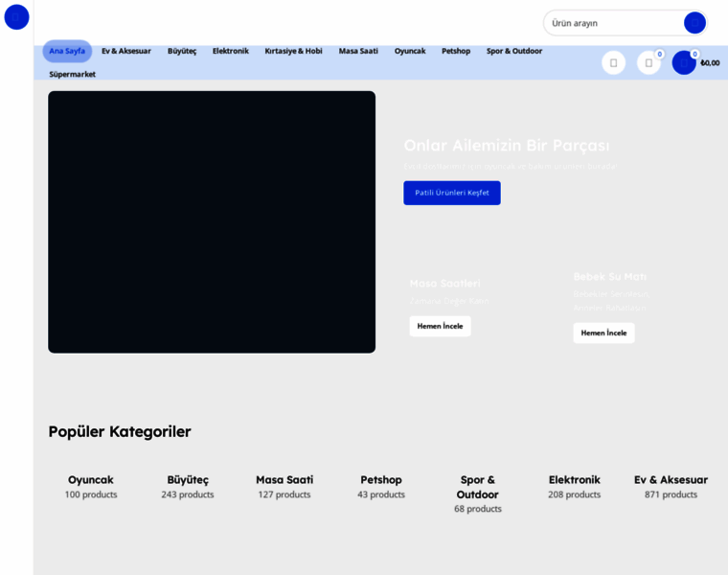This screenshot has width=728, height=575.
Task: Go to Elektronik in the navigation bar
Action: point(230,51)
